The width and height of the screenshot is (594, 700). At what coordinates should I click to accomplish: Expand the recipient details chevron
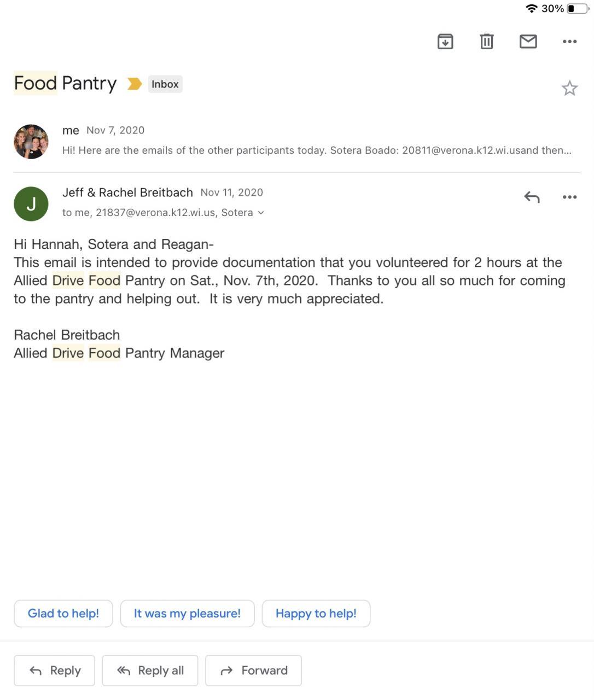click(261, 213)
